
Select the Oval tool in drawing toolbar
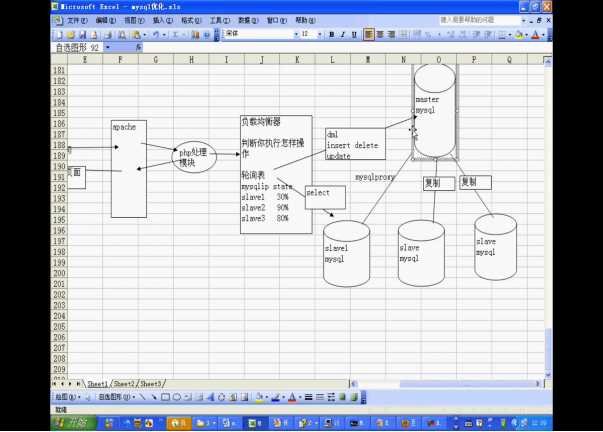[x=176, y=397]
